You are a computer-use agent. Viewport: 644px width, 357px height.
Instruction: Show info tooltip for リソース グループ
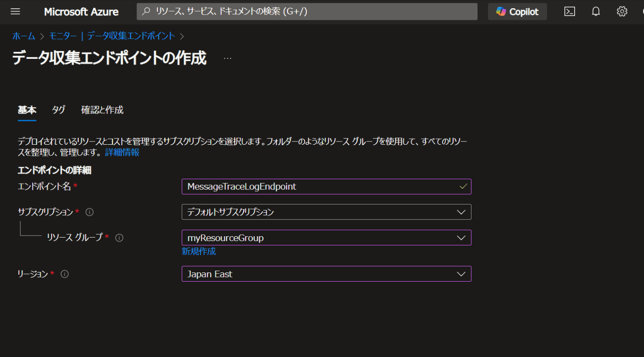(x=119, y=238)
